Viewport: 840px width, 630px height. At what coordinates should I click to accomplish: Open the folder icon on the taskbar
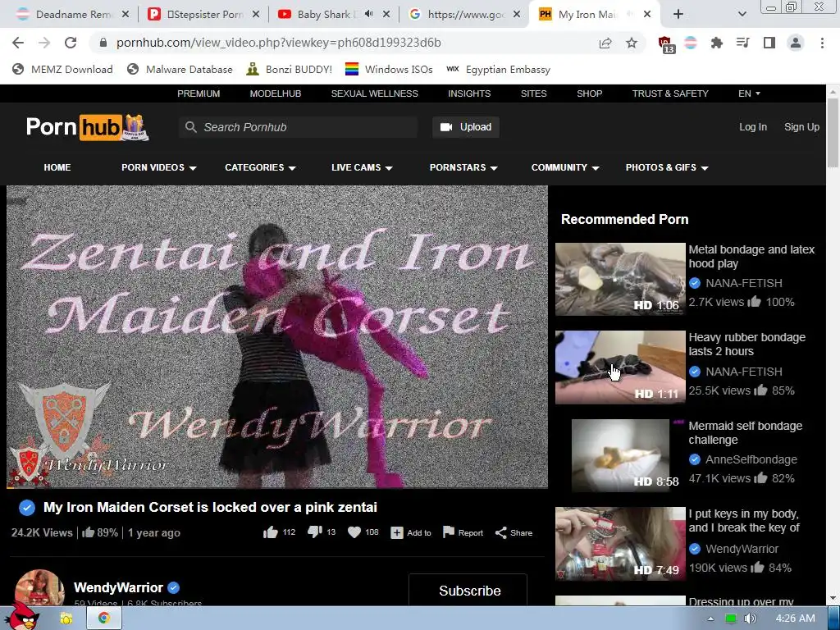66,619
